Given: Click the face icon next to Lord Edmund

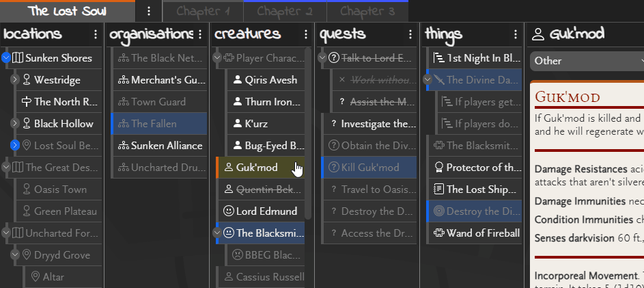Looking at the screenshot, I should click(x=229, y=211).
